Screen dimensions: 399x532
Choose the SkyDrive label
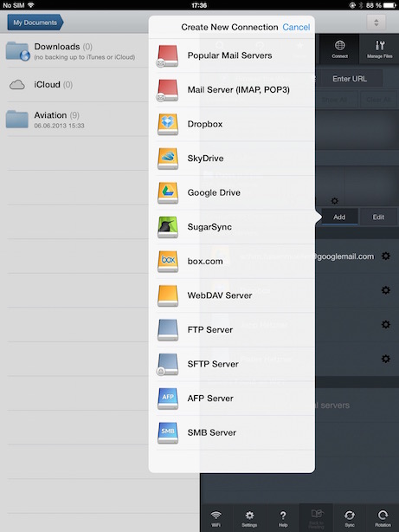coord(205,159)
